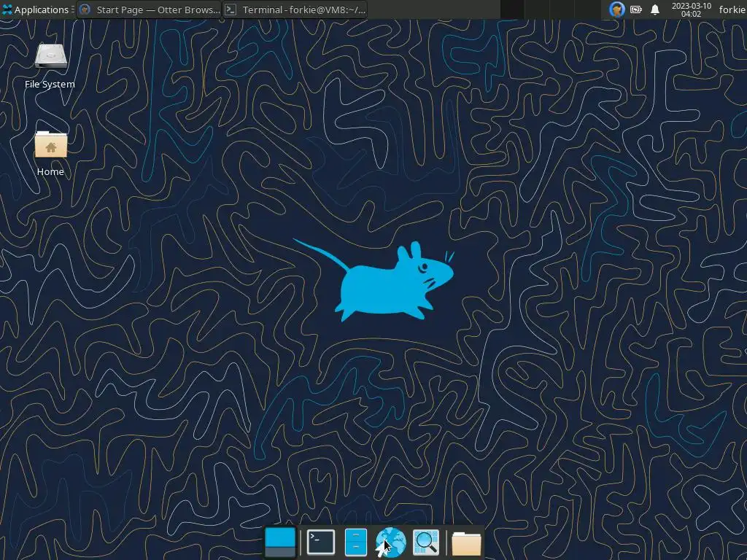Image resolution: width=747 pixels, height=560 pixels.
Task: Open the Applications menu
Action: (x=37, y=9)
